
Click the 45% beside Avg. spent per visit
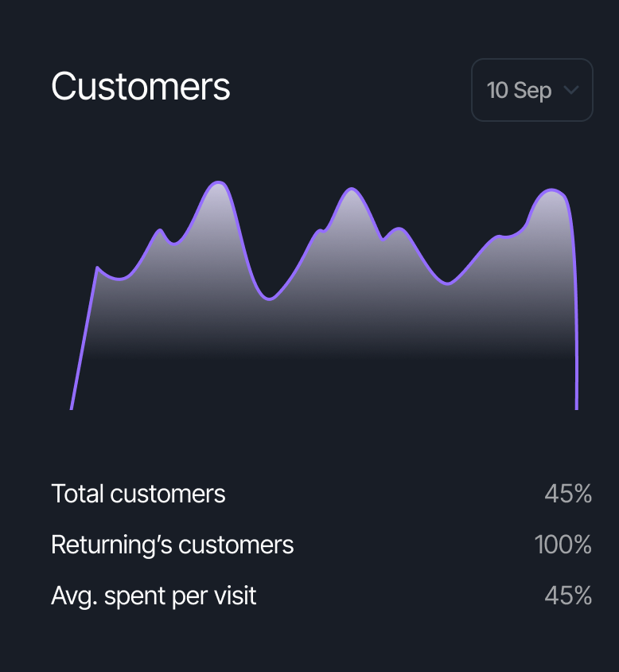568,596
